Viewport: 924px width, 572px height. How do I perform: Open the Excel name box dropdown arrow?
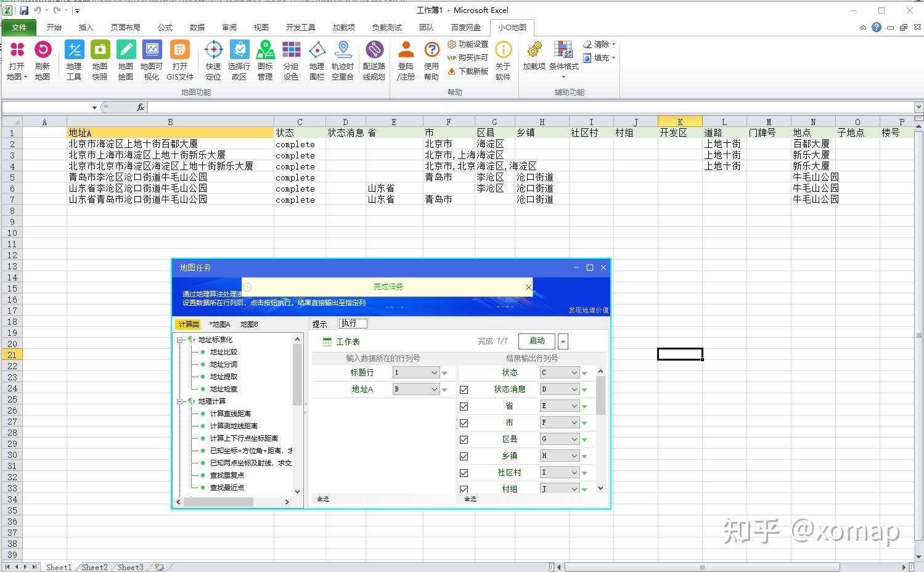pyautogui.click(x=94, y=107)
